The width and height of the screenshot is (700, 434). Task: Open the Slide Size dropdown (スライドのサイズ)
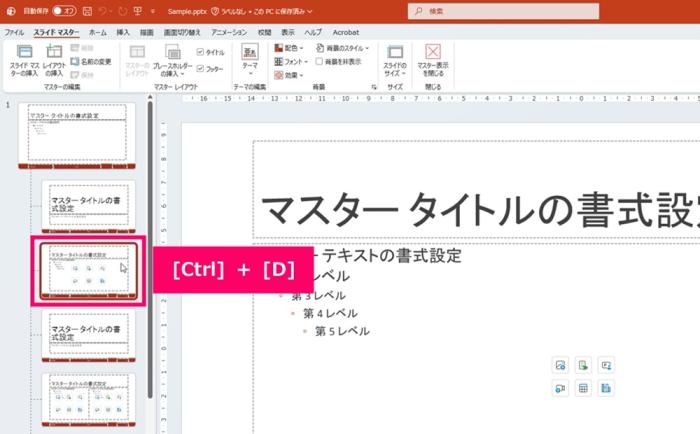(x=394, y=59)
